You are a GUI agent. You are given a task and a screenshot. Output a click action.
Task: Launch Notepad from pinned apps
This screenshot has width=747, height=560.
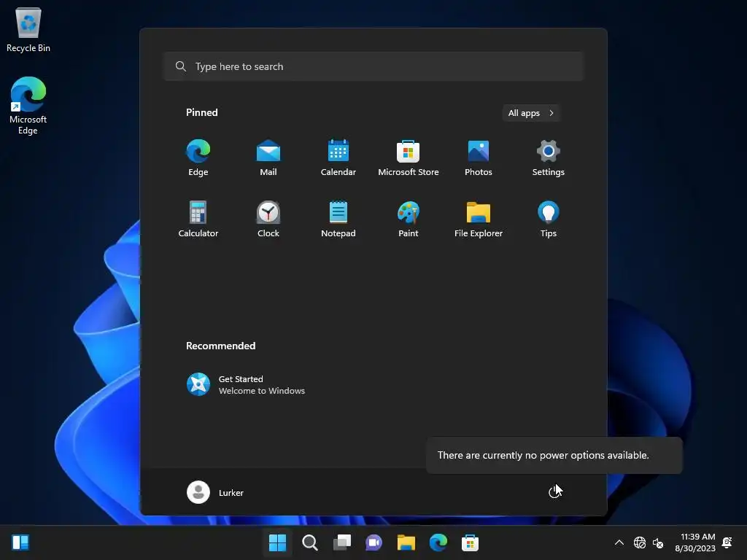coord(338,219)
